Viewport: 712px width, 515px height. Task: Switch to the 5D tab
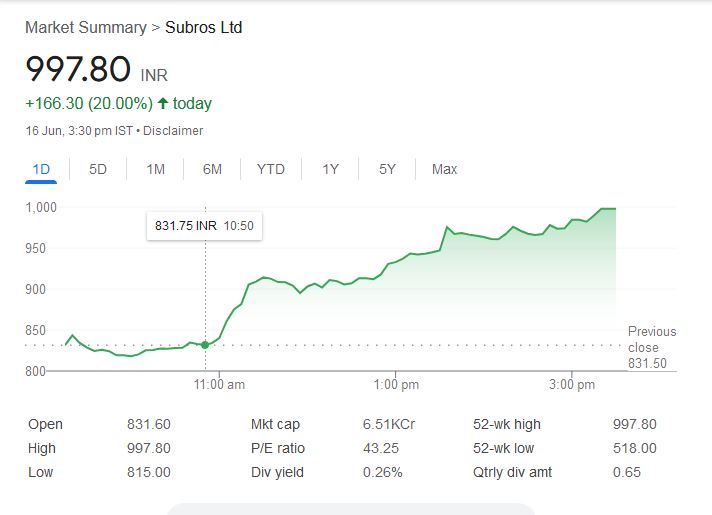point(98,169)
